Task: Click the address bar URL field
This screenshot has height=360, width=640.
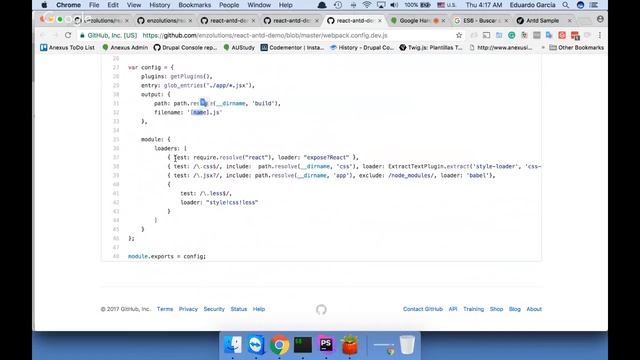Action: point(265,36)
